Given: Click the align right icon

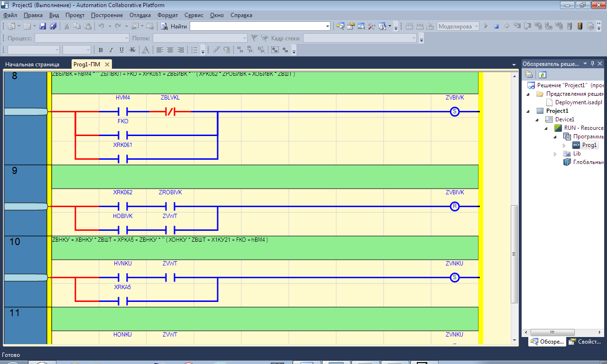Looking at the screenshot, I should tap(180, 50).
